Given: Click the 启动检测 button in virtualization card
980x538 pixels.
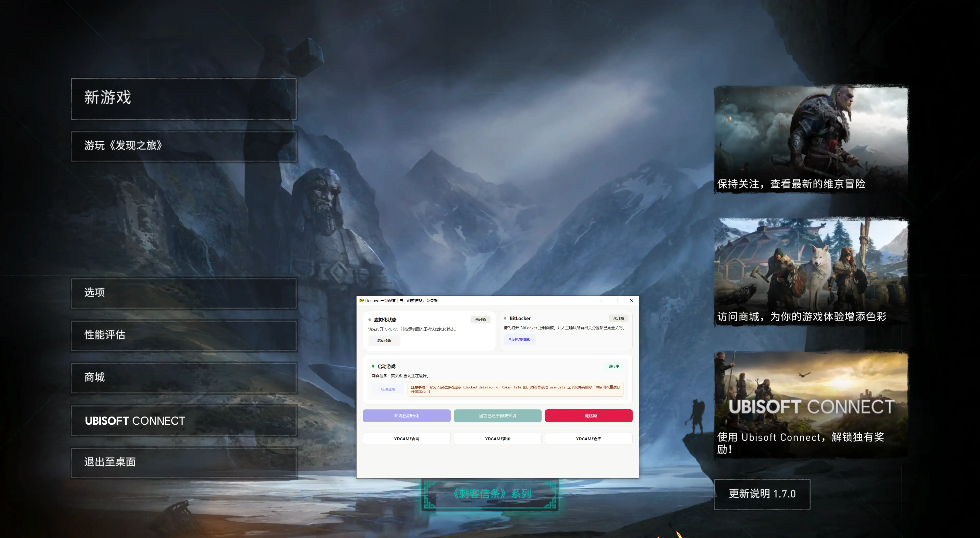Looking at the screenshot, I should 384,341.
